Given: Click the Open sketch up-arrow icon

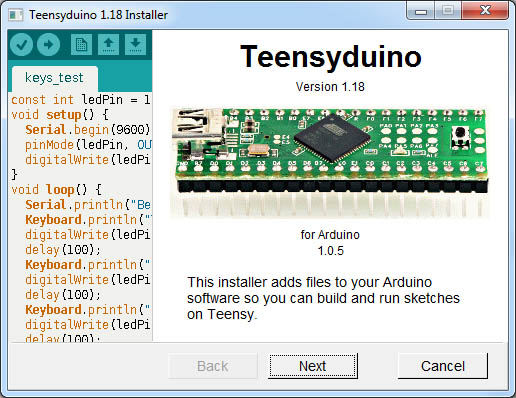Looking at the screenshot, I should coord(108,44).
